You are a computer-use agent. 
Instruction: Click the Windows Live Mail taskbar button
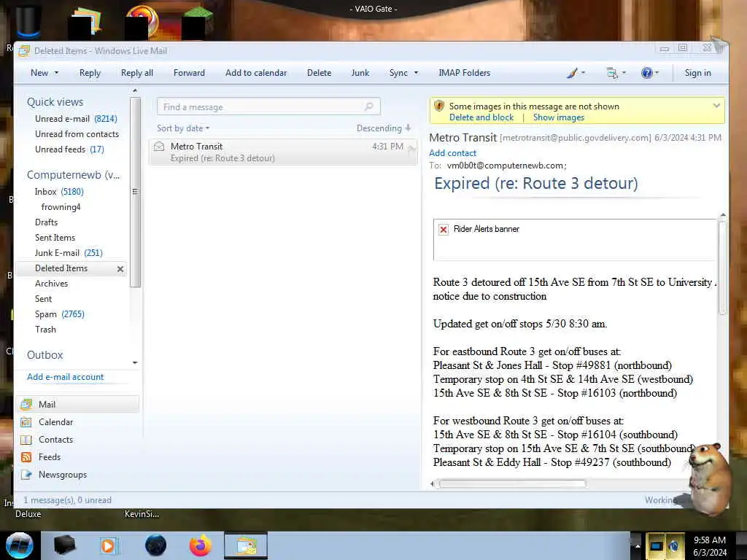[x=246, y=545]
